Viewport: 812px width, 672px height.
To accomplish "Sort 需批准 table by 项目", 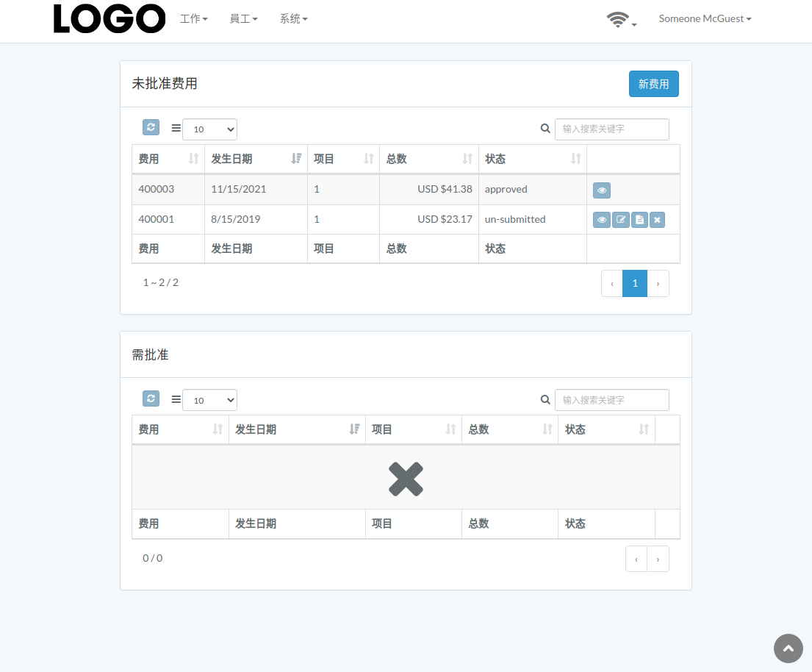I will coord(413,429).
